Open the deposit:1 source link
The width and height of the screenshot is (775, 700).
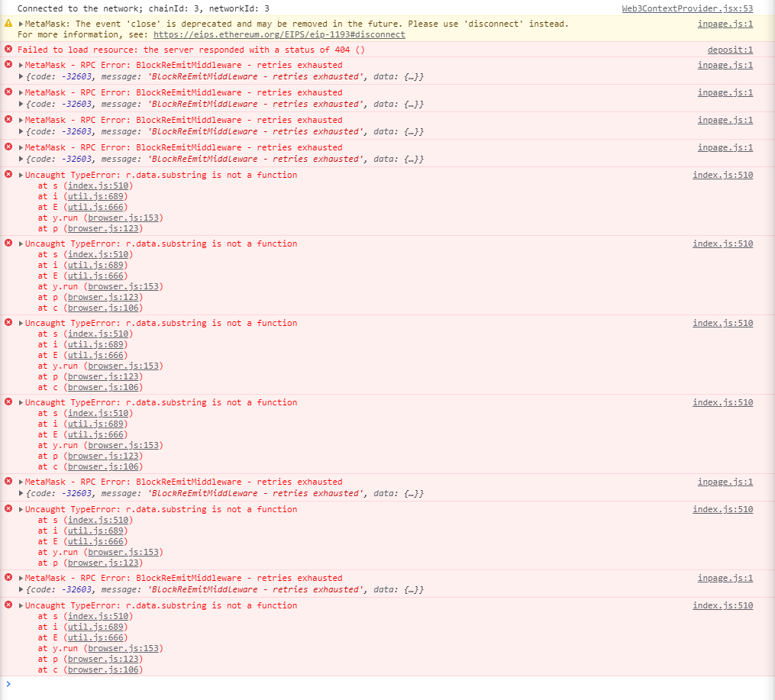click(x=730, y=50)
